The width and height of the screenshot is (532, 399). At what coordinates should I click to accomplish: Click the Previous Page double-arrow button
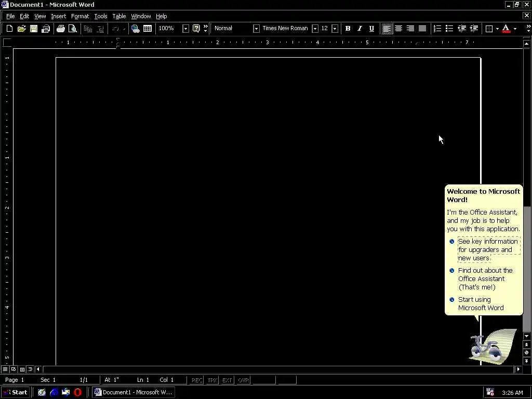click(x=527, y=345)
